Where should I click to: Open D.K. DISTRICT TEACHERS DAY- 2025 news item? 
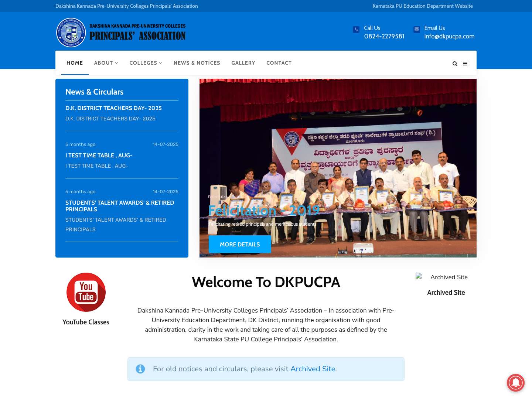coord(113,108)
